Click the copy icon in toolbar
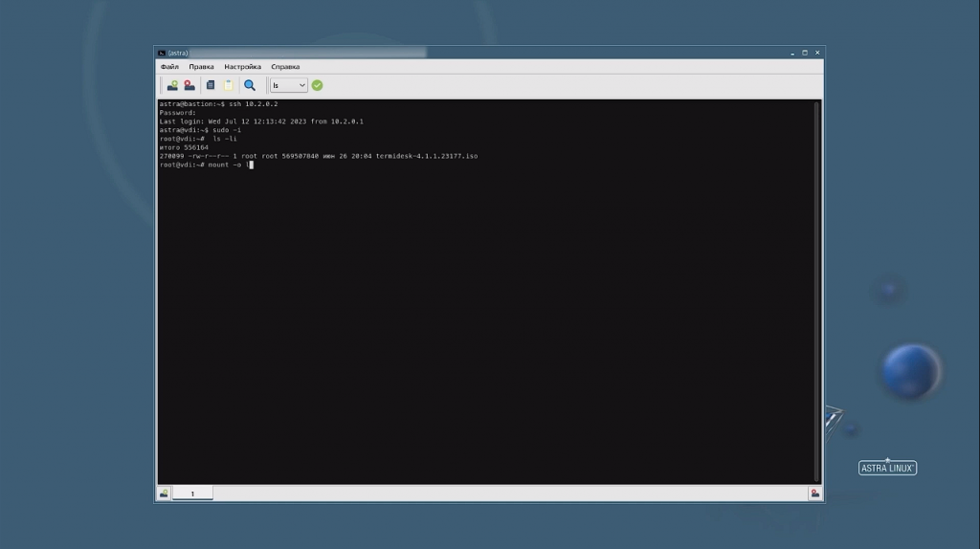980x549 pixels. point(211,85)
